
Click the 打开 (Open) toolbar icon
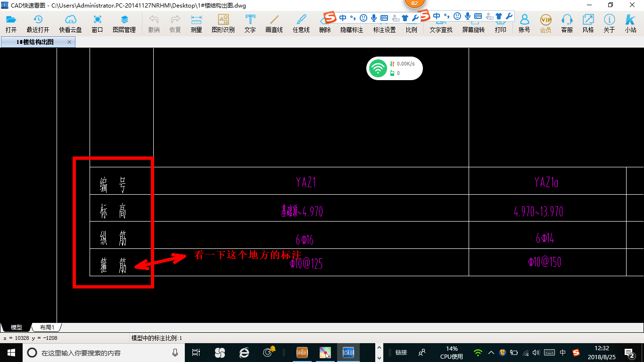(11, 24)
